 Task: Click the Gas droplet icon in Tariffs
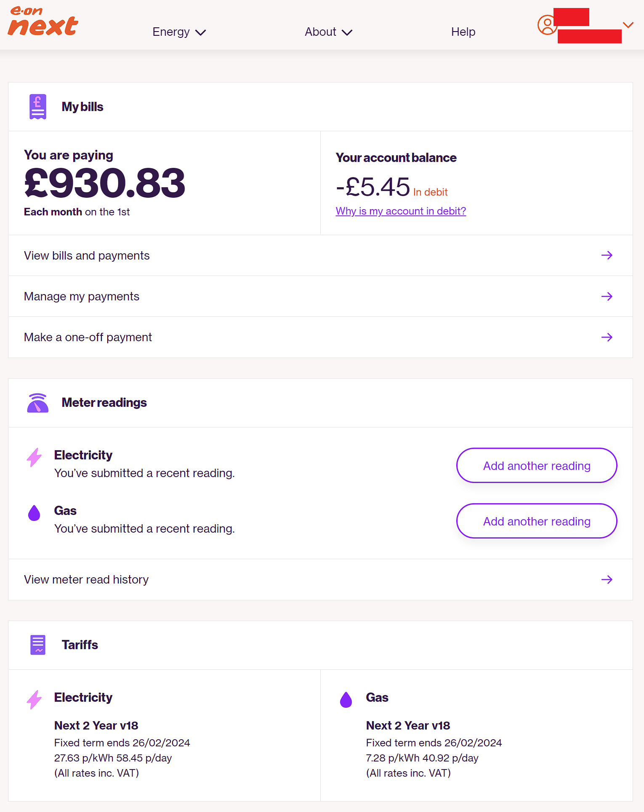346,700
